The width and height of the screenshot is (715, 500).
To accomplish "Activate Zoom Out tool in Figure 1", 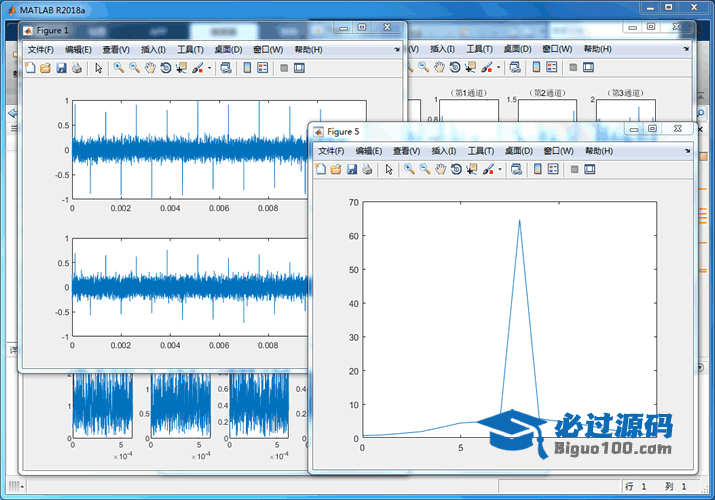I will (x=134, y=68).
